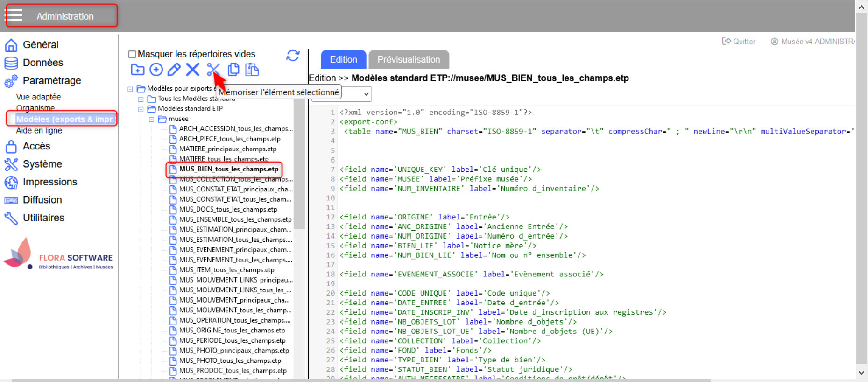Enable Masquer les répertoires vides checkbox
868x382 pixels.
[x=132, y=54]
